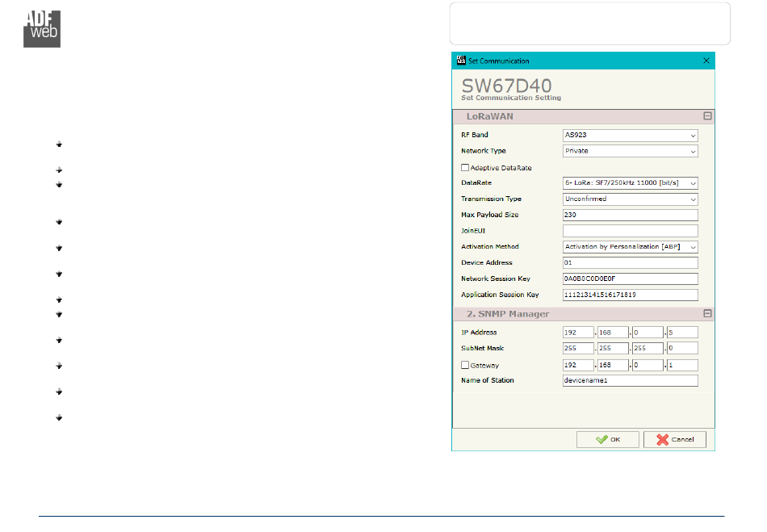
Task: Open the Activation Method dropdown
Action: coord(630,247)
